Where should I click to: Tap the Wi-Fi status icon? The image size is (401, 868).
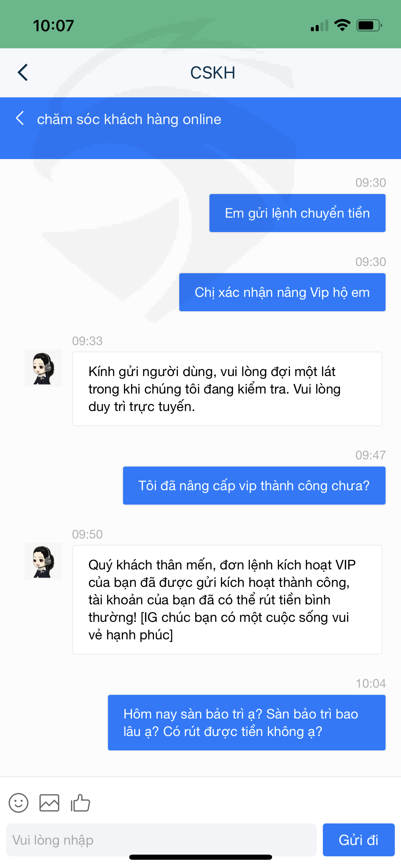point(342,25)
